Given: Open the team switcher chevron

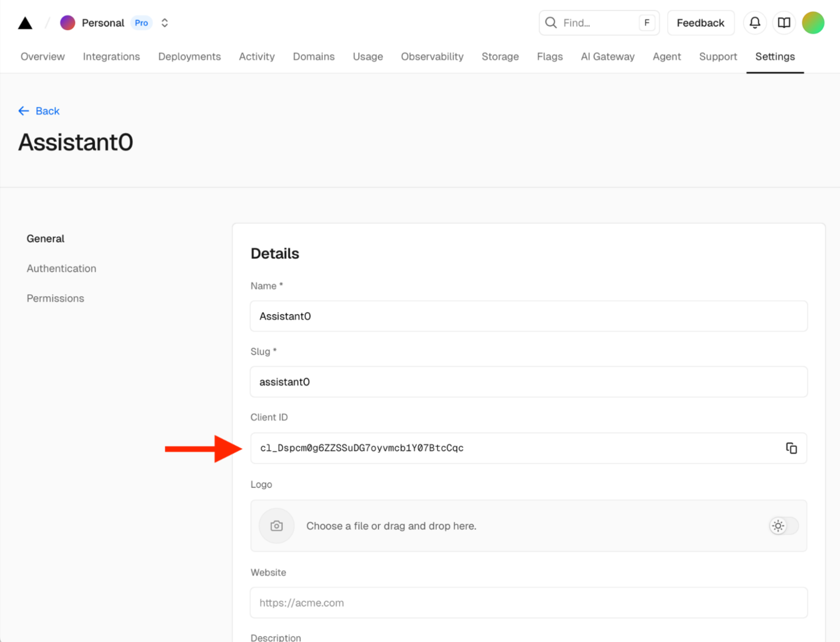Looking at the screenshot, I should click(x=165, y=23).
